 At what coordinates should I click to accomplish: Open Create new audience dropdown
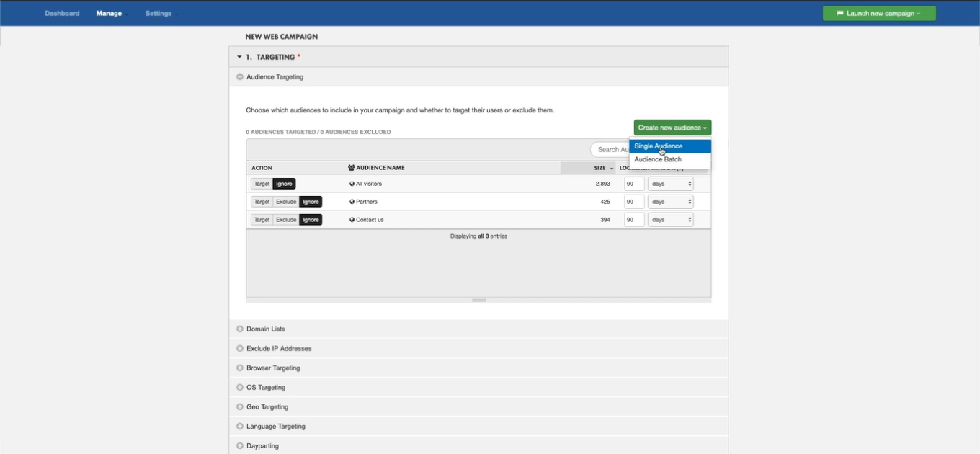[x=672, y=128]
